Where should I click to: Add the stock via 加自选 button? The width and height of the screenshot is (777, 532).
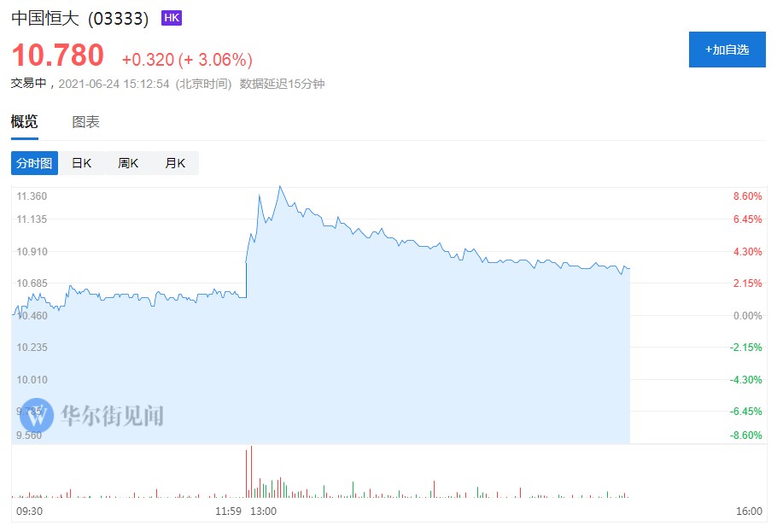coord(727,50)
